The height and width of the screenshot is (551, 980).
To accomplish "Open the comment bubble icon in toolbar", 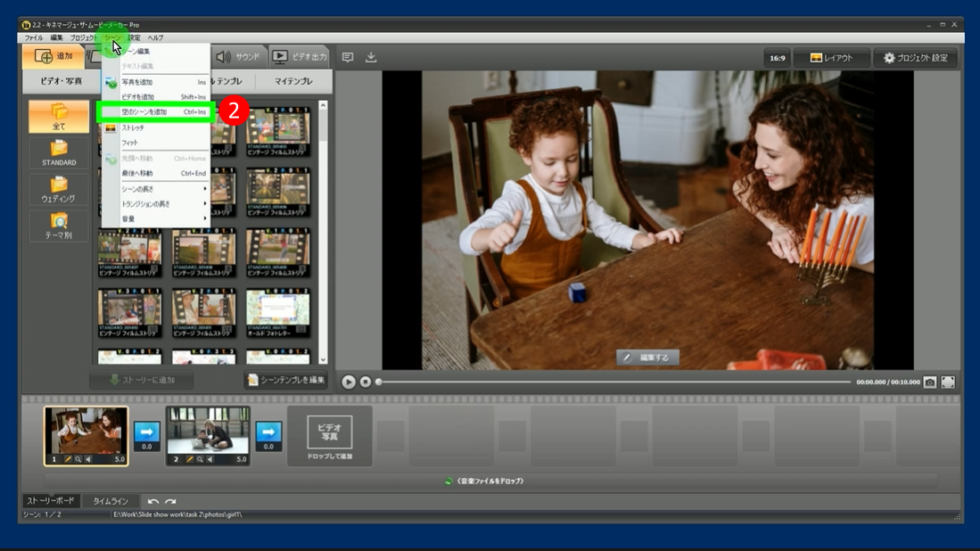I will 348,57.
